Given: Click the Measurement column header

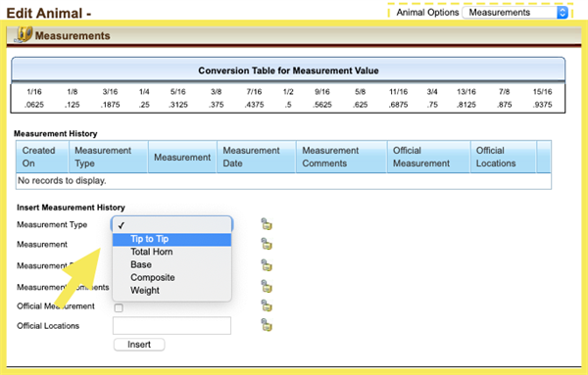Looking at the screenshot, I should click(182, 157).
